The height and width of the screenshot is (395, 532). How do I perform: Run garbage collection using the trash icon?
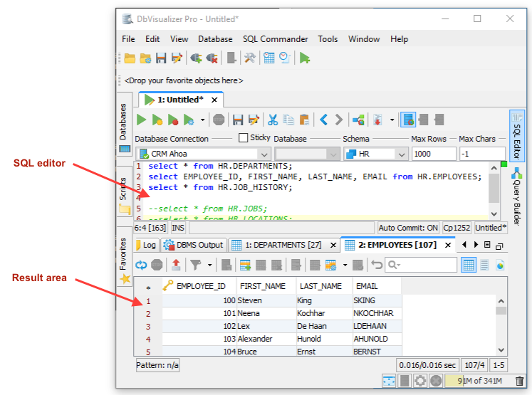520,381
